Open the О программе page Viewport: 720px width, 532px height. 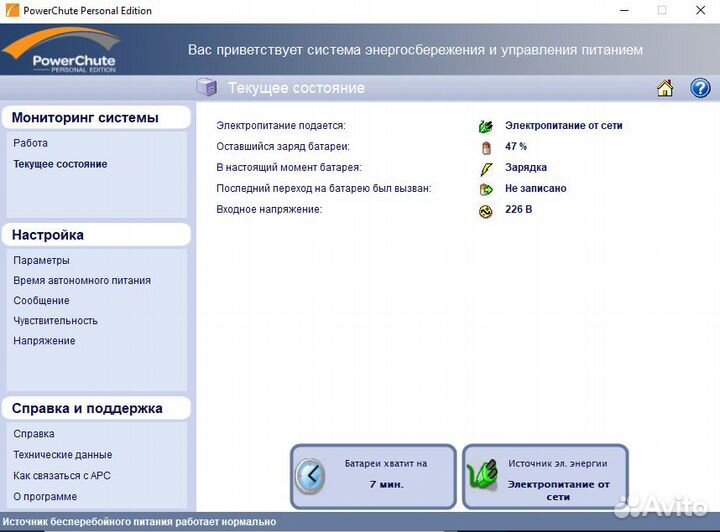tap(45, 497)
